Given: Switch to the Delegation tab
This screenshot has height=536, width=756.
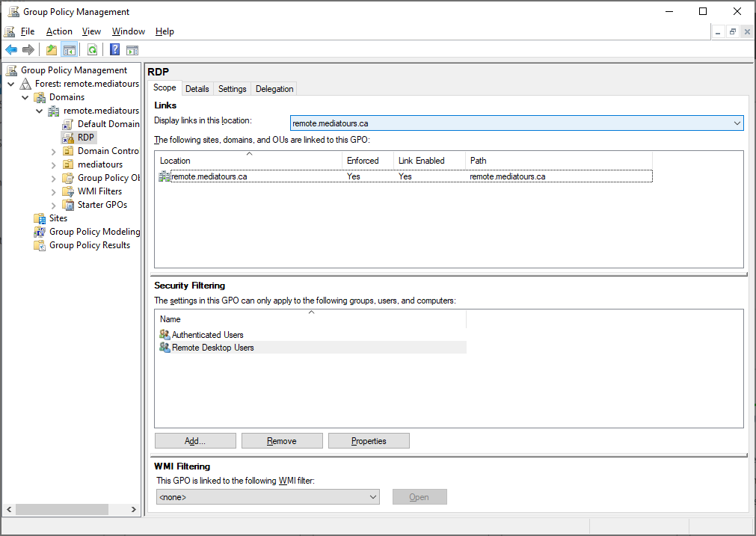Looking at the screenshot, I should pyautogui.click(x=274, y=89).
